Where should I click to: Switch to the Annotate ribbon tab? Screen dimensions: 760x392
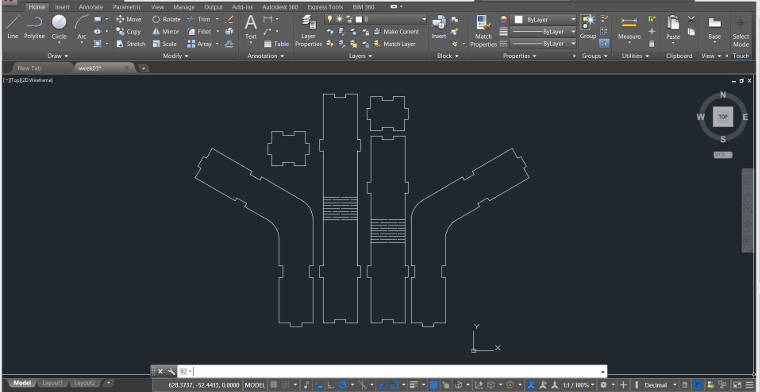point(91,7)
